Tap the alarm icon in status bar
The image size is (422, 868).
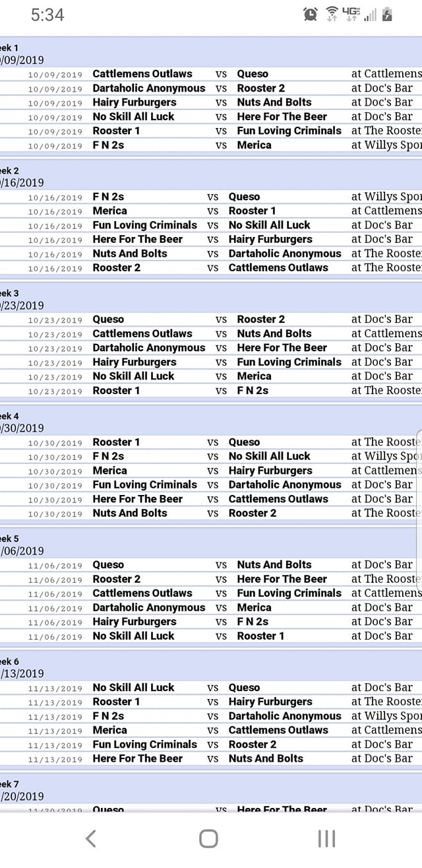point(311,14)
